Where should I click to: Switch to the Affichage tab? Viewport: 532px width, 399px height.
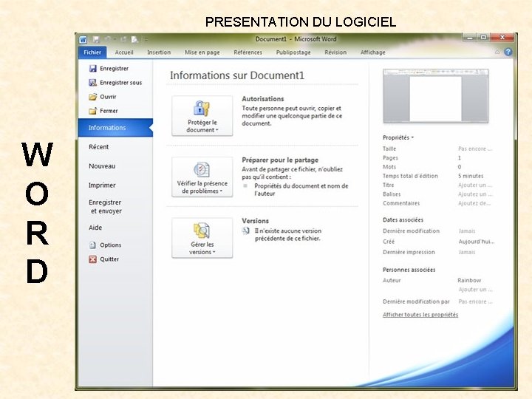tap(373, 52)
